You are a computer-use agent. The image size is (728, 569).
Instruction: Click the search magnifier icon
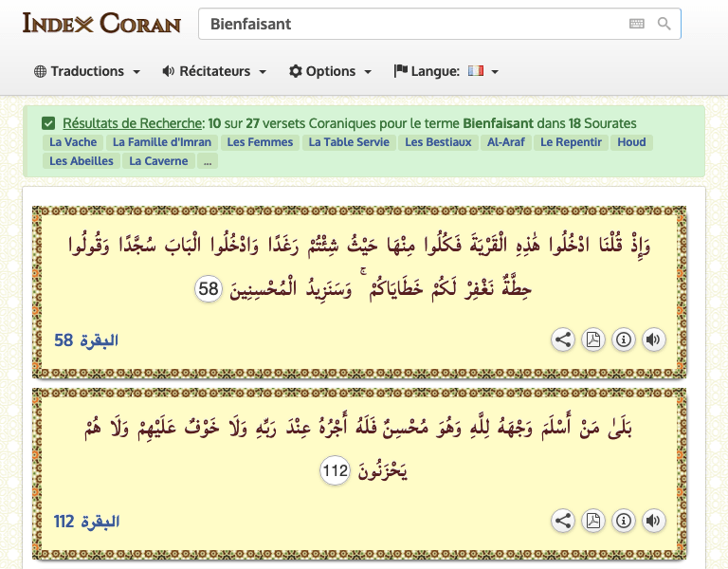664,24
